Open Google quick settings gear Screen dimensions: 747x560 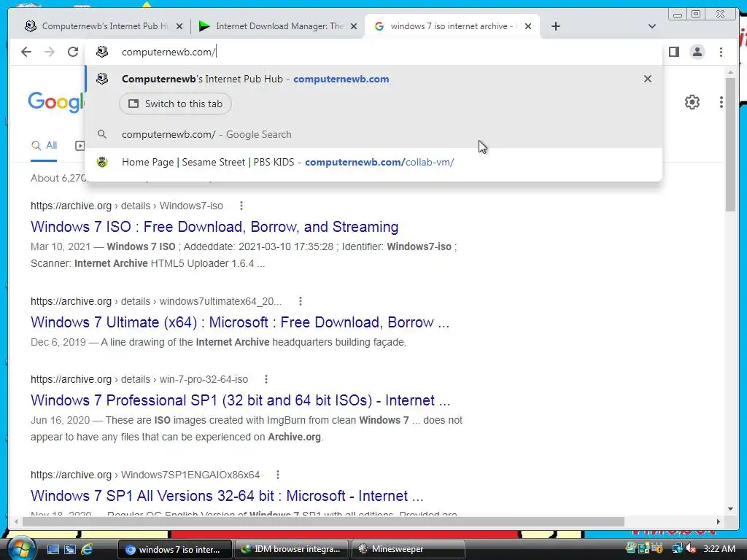click(x=692, y=102)
